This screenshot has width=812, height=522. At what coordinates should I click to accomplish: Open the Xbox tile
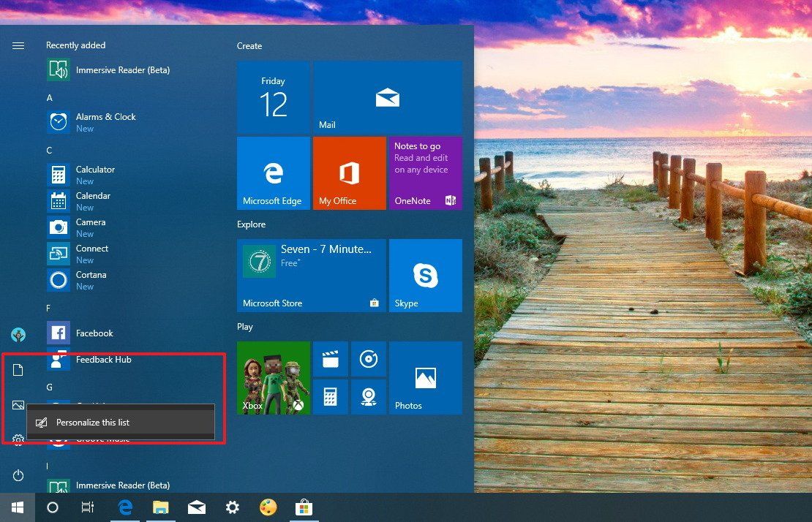click(x=274, y=377)
